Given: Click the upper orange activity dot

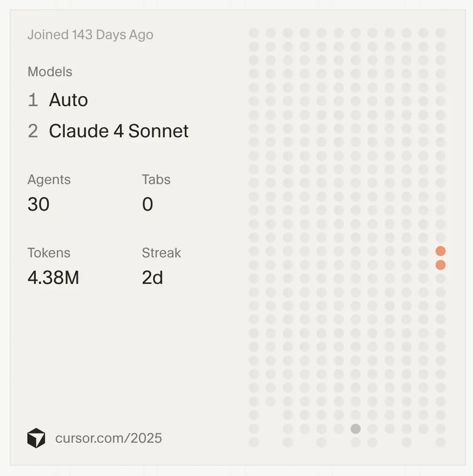Looking at the screenshot, I should tap(441, 251).
